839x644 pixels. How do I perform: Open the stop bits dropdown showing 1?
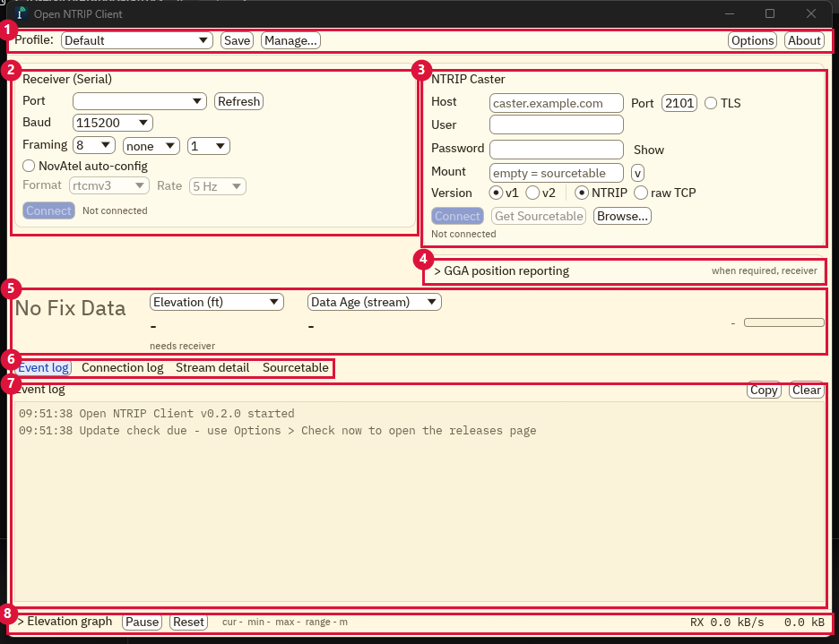(x=209, y=146)
